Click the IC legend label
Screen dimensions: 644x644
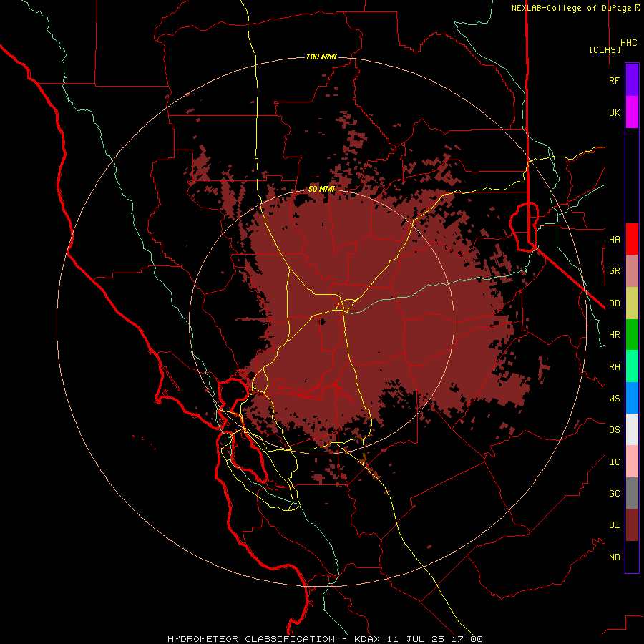(614, 462)
